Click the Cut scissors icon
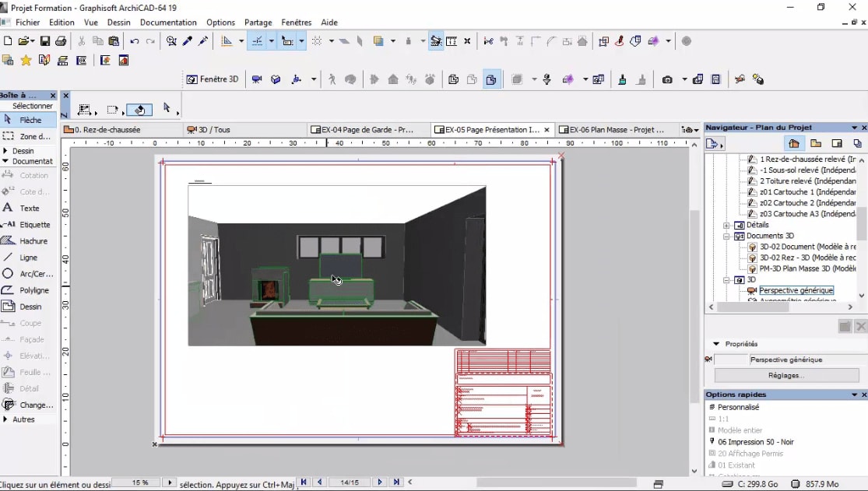 click(x=82, y=41)
